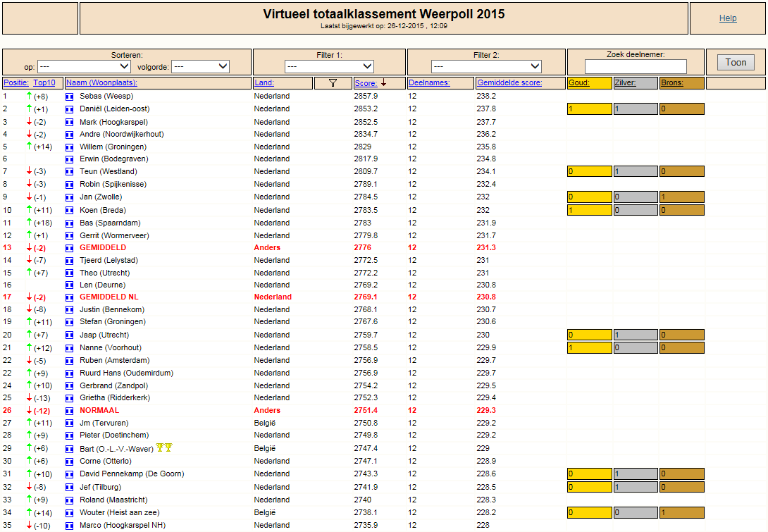Click the Score sort descending arrow
Screen dimensions: 768x532
tap(384, 82)
